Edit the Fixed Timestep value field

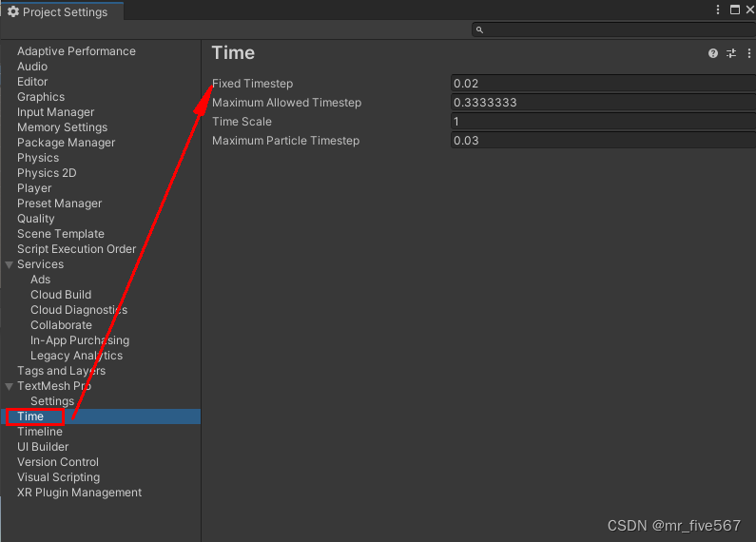point(603,84)
